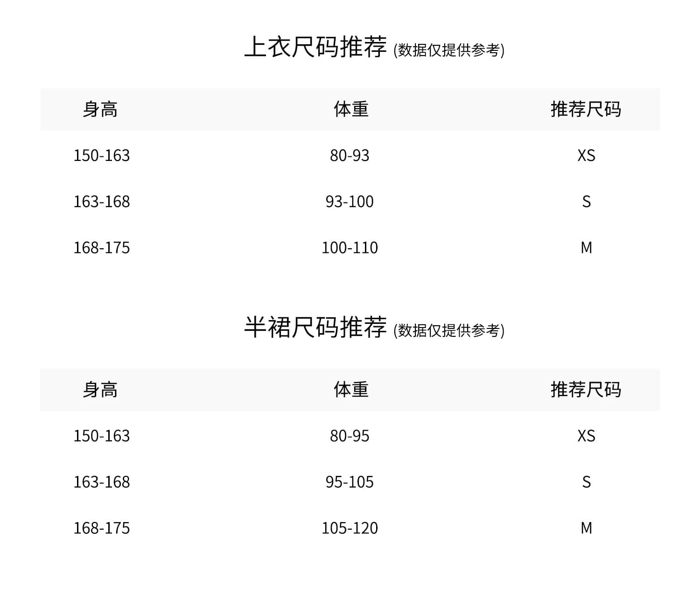The width and height of the screenshot is (700, 593).
Task: Click the 半裙尺码推荐 heading
Action: tap(315, 327)
